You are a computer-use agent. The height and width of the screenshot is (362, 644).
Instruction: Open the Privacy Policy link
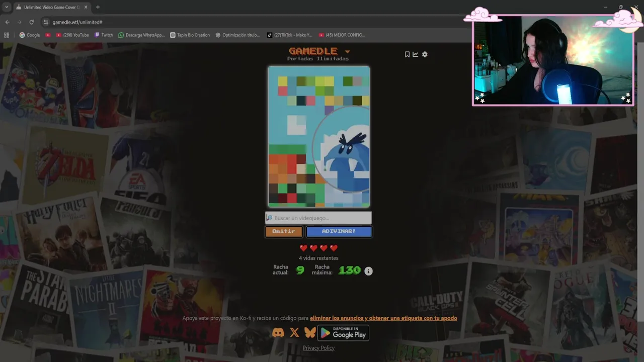[x=318, y=348]
